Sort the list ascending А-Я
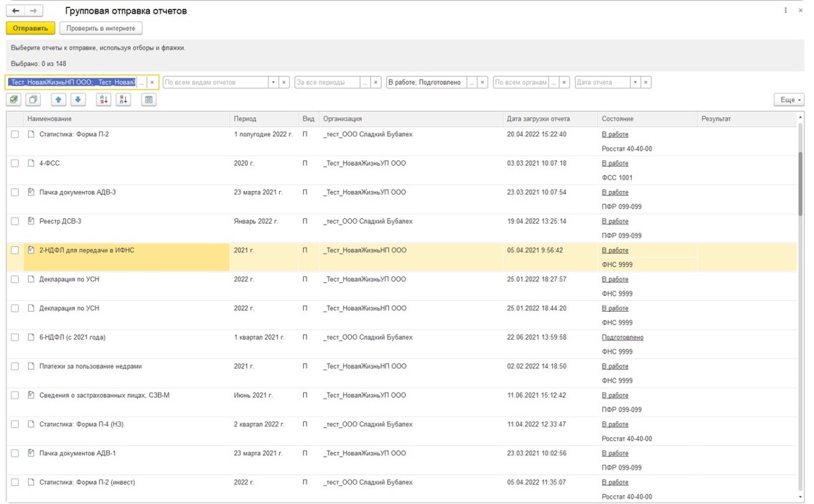Screen dimensions: 814x504 104,100
